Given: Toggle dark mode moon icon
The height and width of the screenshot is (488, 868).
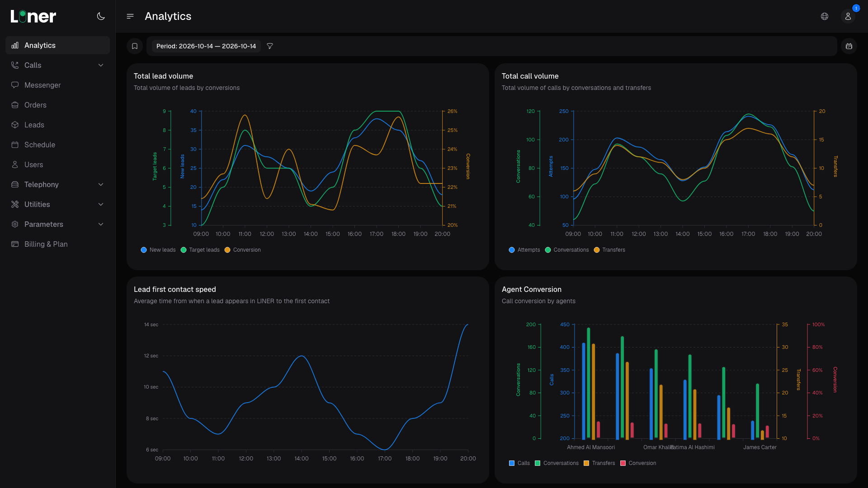Looking at the screenshot, I should click(101, 16).
